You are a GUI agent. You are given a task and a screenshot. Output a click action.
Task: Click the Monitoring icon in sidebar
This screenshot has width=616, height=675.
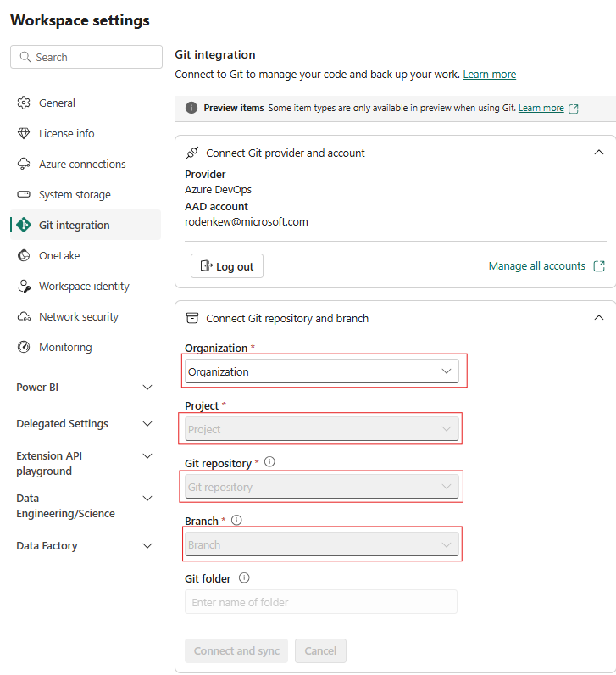coord(24,347)
